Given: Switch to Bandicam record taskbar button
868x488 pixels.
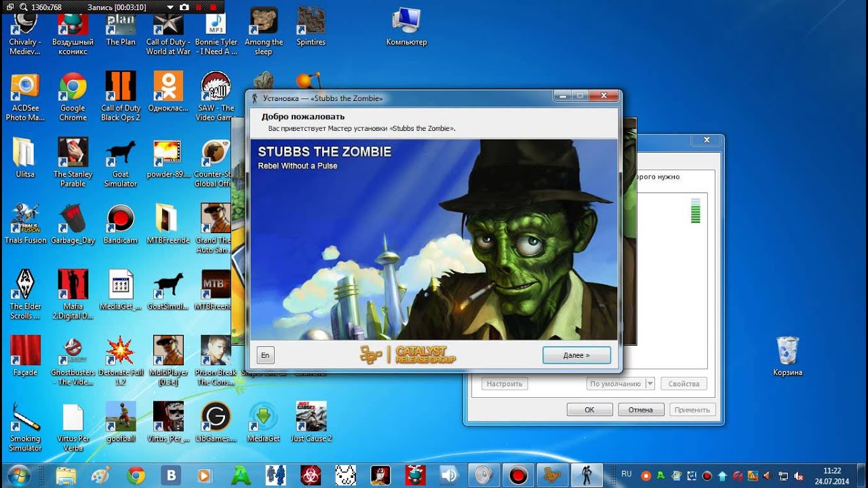Looking at the screenshot, I should pos(518,475).
